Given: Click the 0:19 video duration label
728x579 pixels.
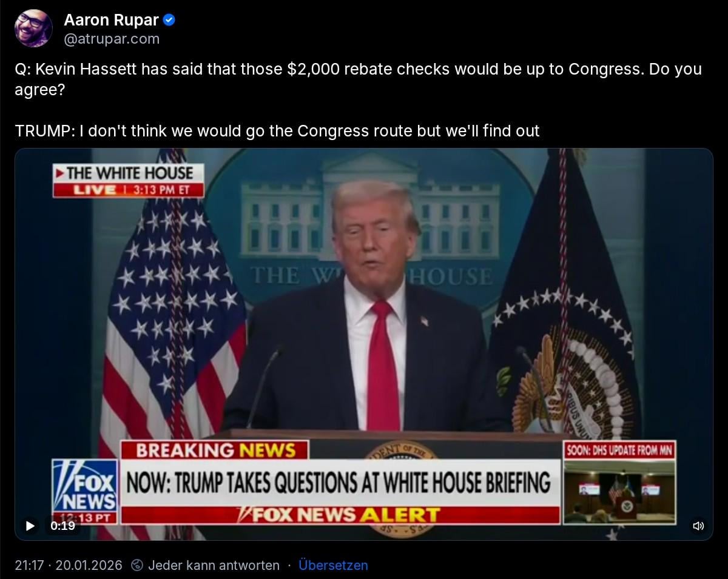Looking at the screenshot, I should (x=63, y=526).
